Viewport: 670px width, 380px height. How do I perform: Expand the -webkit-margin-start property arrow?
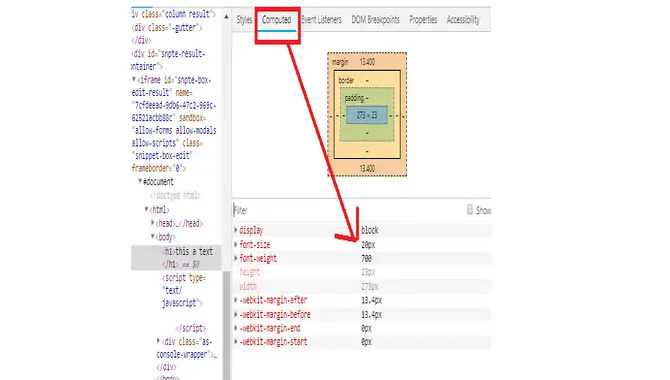(235, 342)
